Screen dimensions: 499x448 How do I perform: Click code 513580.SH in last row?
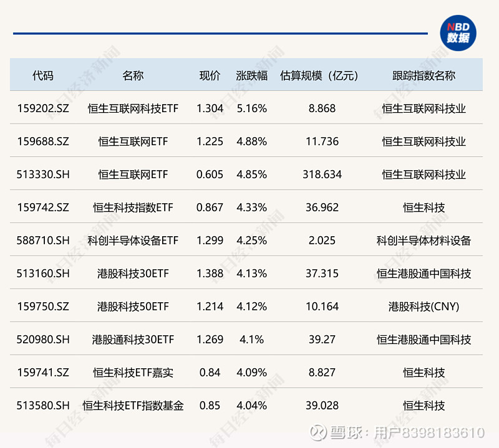tap(44, 405)
